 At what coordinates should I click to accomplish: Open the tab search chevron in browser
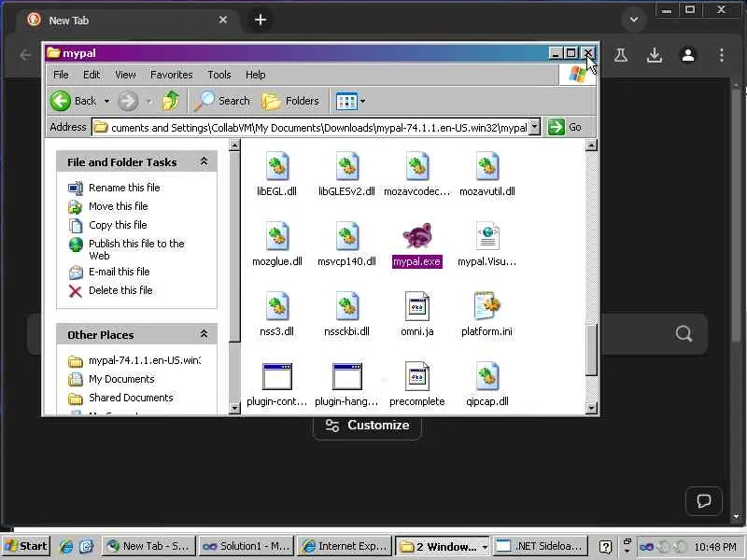click(634, 20)
